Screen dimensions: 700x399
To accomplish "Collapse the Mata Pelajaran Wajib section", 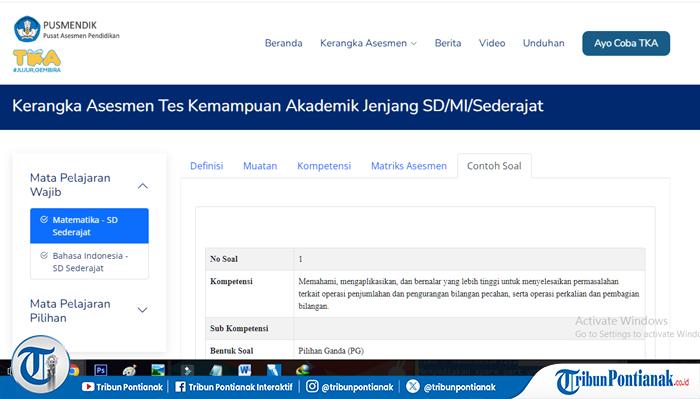I will (143, 186).
